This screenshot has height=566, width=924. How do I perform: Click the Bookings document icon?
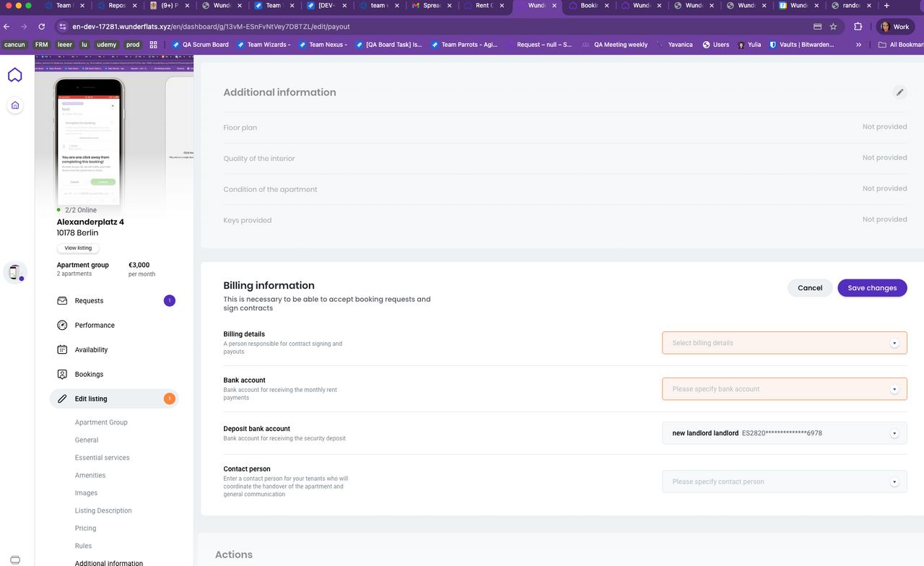click(x=62, y=375)
